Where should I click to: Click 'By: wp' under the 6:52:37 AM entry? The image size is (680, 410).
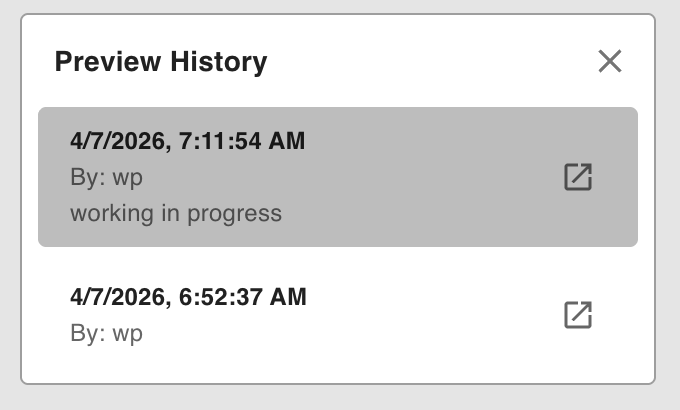point(107,333)
